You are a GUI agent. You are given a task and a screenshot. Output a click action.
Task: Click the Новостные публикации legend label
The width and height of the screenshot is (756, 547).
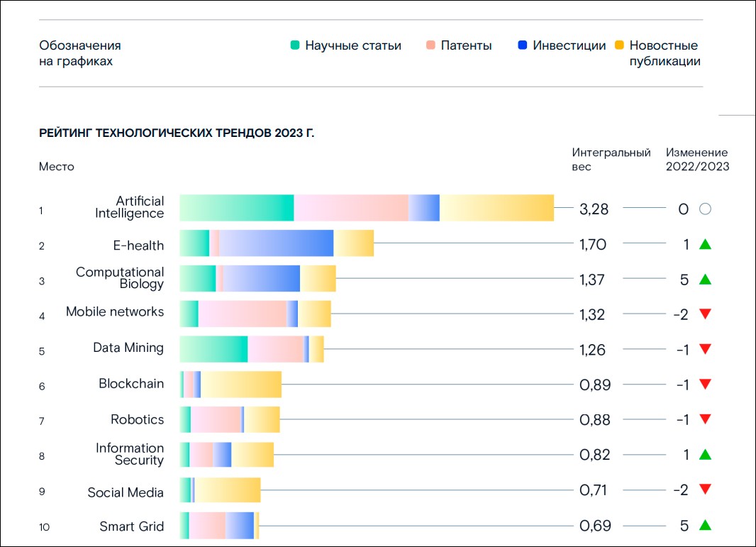665,53
